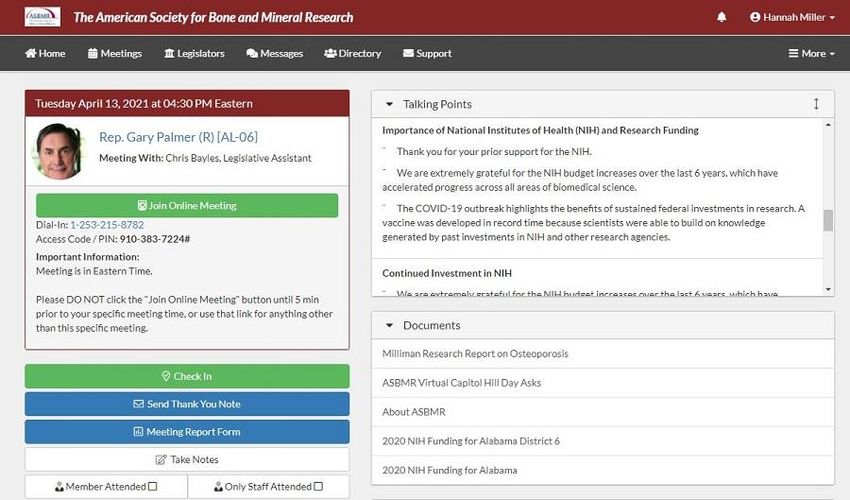Click the user avatar icon beside Hannah Miller

tap(755, 17)
